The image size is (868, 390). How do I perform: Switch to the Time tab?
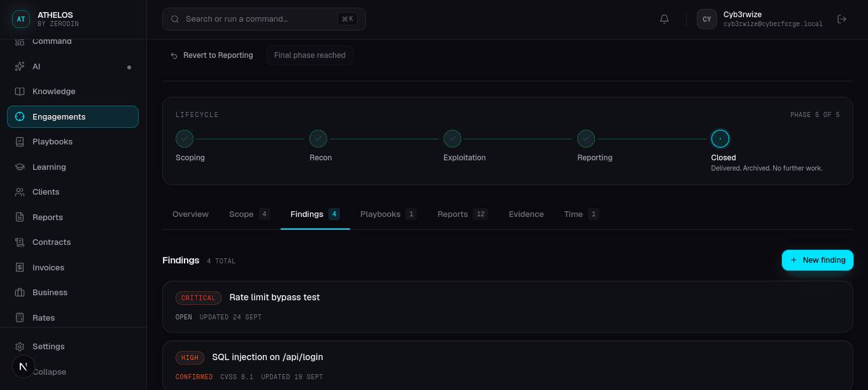pyautogui.click(x=582, y=214)
